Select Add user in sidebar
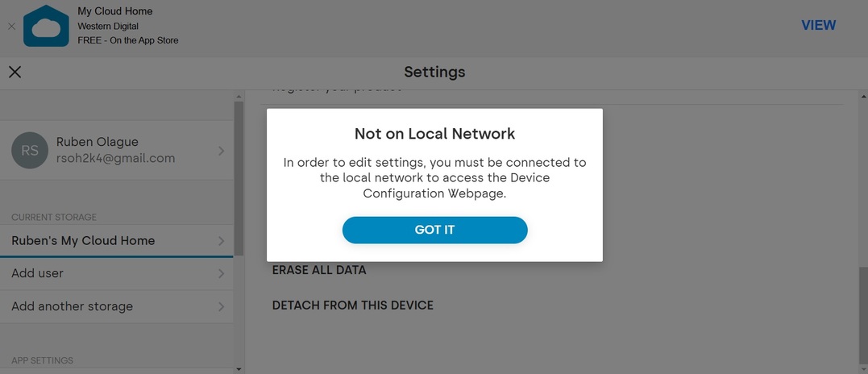The height and width of the screenshot is (374, 868). [116, 274]
